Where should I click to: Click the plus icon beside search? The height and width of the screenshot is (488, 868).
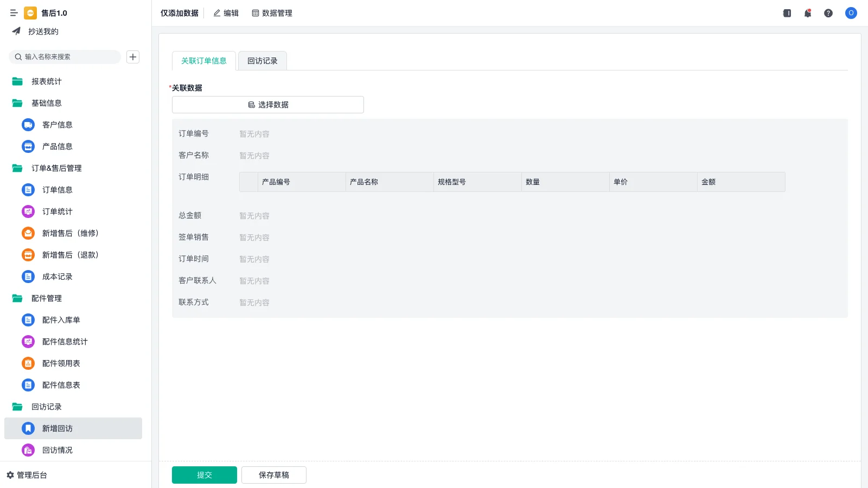(133, 57)
